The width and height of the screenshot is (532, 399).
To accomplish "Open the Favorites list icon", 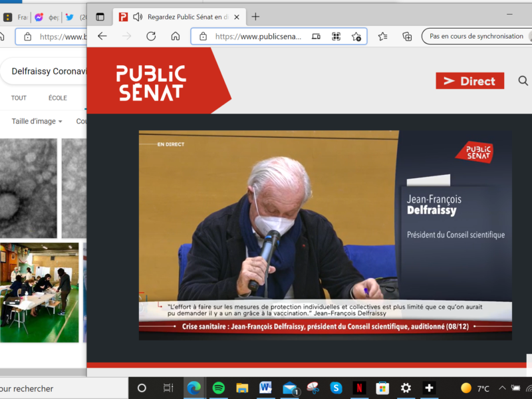I will coord(383,37).
